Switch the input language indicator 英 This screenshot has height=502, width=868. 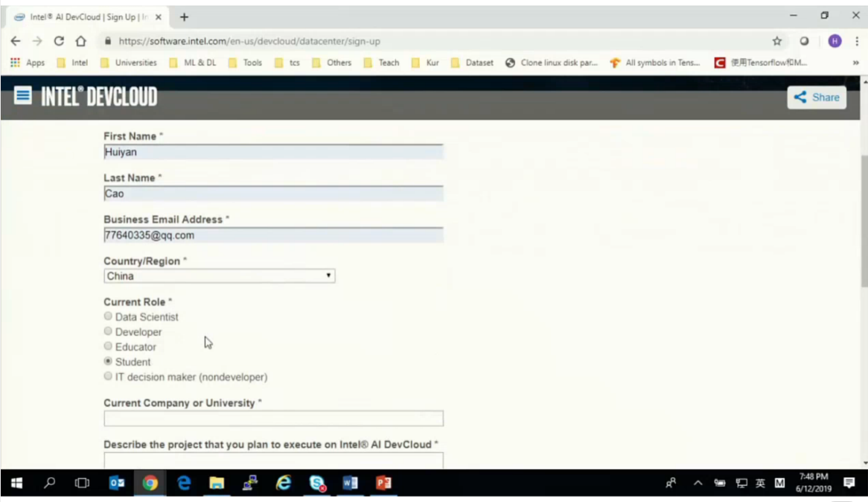point(761,483)
